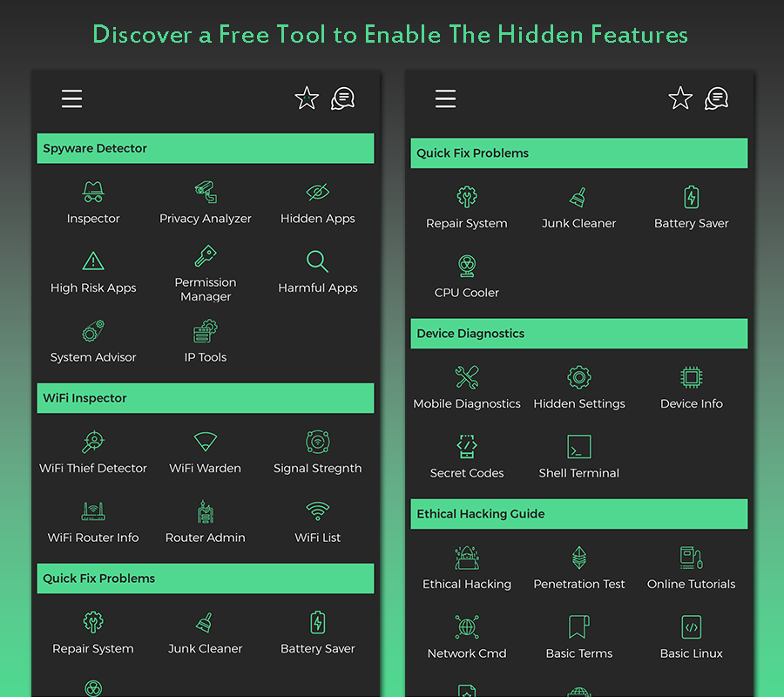This screenshot has height=697, width=784.
Task: Open Junk Cleaner in the left screen
Action: (205, 633)
